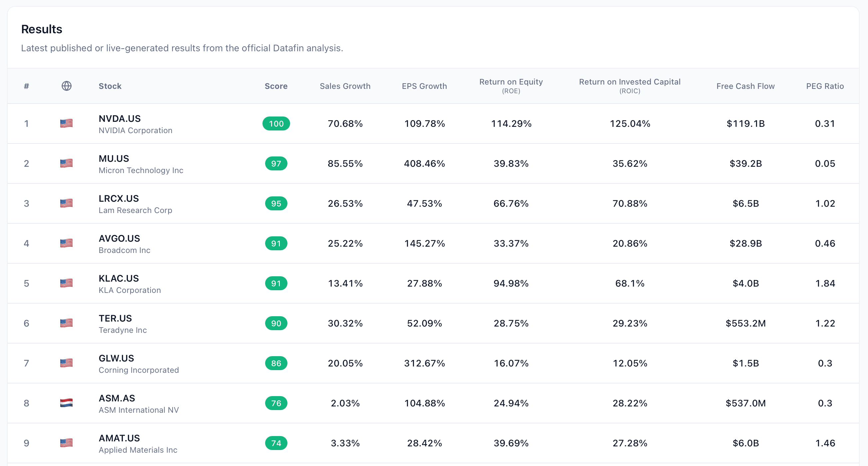Open the AVGO.US ticker link
This screenshot has height=466, width=868.
pyautogui.click(x=119, y=238)
